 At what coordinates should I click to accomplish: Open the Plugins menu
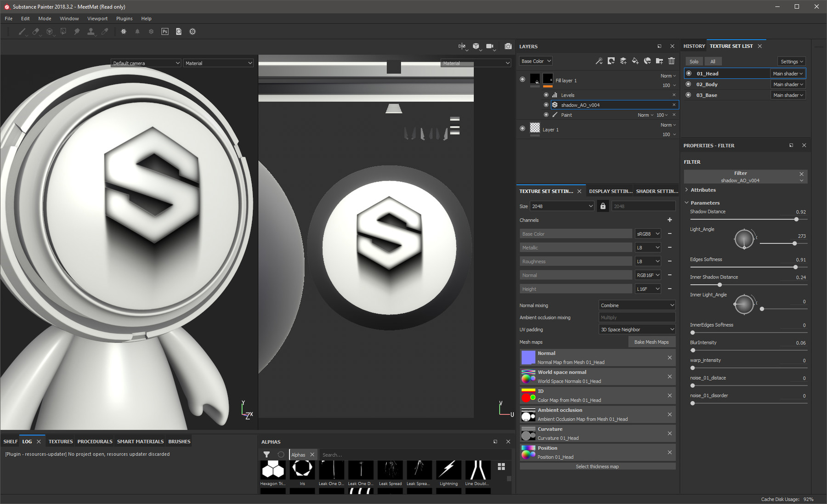(124, 19)
